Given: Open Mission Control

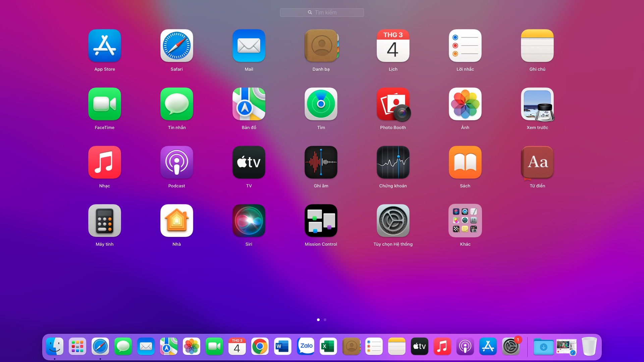Looking at the screenshot, I should coord(321,221).
